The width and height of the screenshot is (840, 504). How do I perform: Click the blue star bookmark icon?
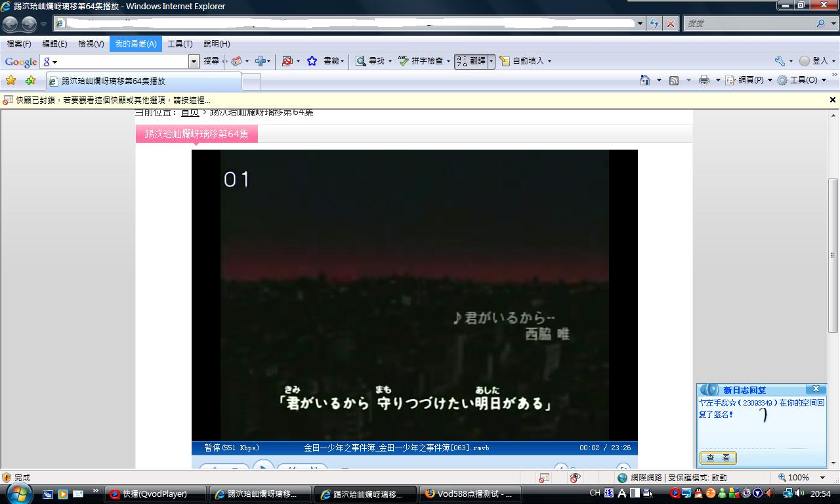[312, 61]
